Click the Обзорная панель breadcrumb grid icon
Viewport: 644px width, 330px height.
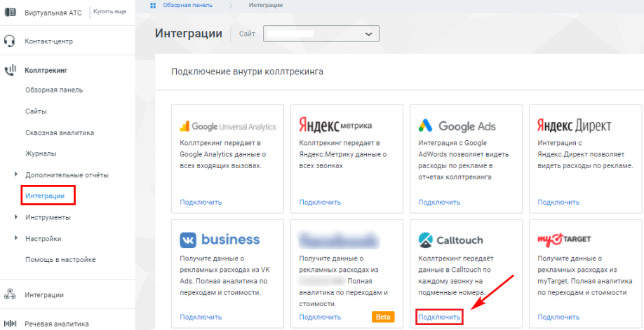(x=154, y=5)
